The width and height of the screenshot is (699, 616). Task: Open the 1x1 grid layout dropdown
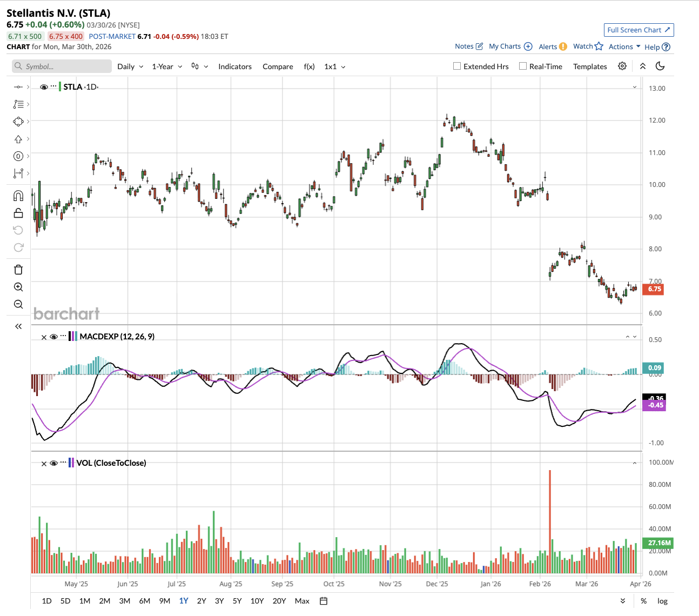point(335,66)
